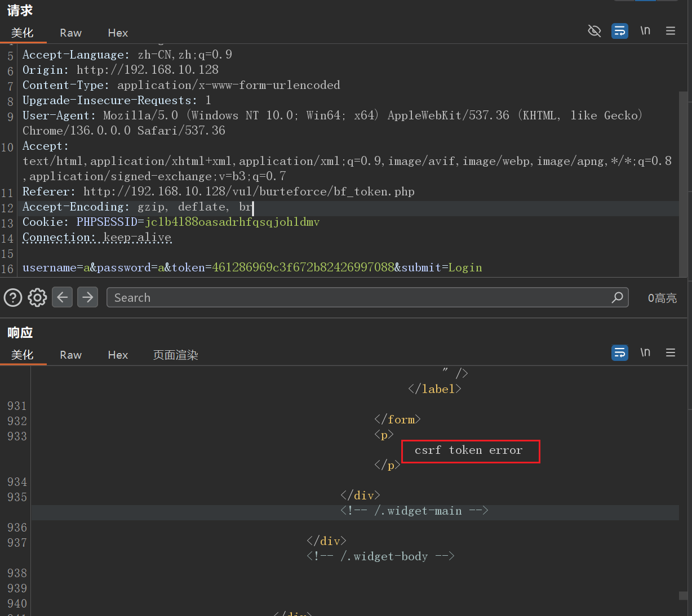This screenshot has width=692, height=616.
Task: Open search settings with the gear icon
Action: (x=37, y=297)
